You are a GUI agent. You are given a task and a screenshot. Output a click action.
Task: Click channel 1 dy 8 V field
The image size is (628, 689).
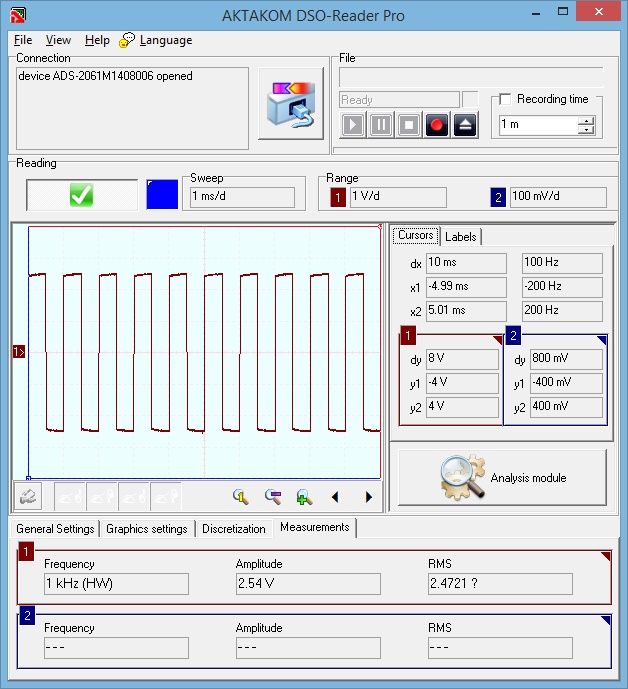click(462, 359)
